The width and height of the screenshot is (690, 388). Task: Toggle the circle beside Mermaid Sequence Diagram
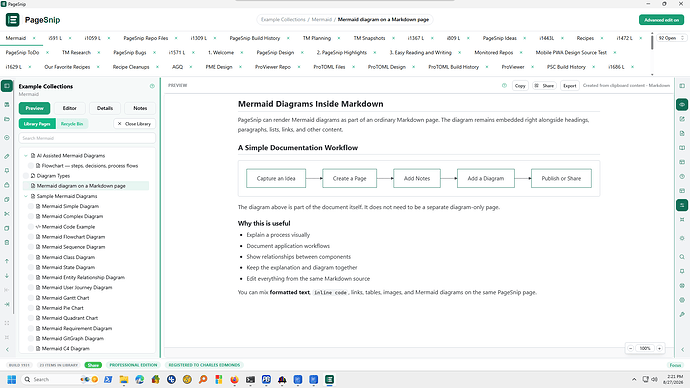pos(31,247)
